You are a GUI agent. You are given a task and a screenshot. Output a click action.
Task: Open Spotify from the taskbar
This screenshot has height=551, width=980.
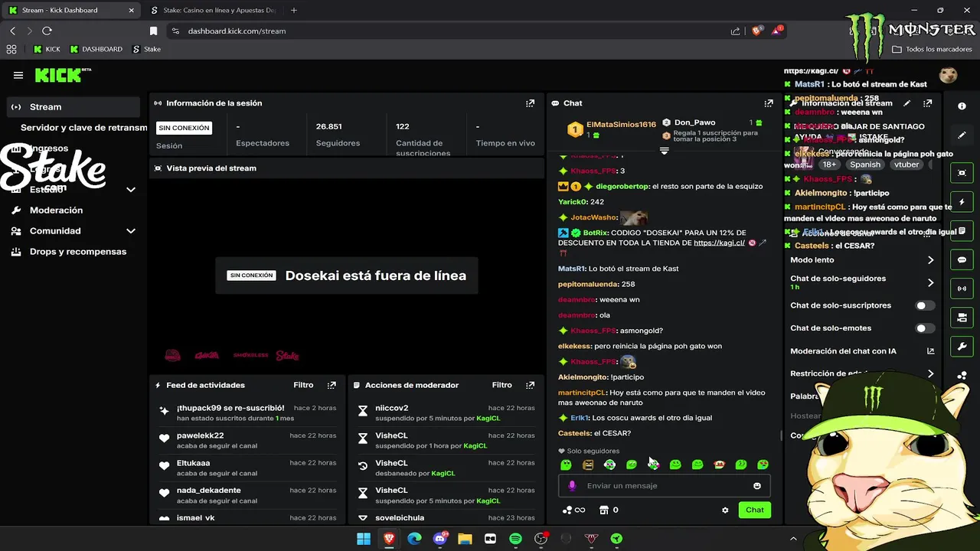[x=515, y=539]
